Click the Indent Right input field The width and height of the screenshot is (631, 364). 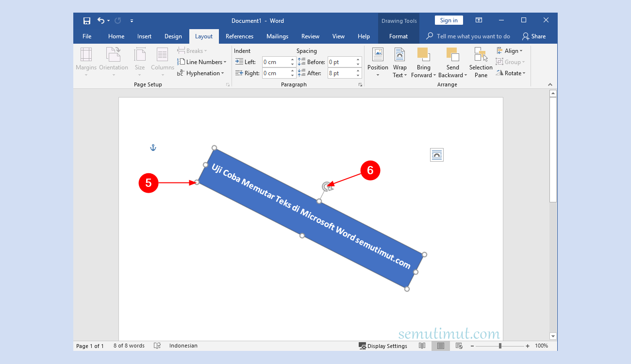click(x=276, y=73)
